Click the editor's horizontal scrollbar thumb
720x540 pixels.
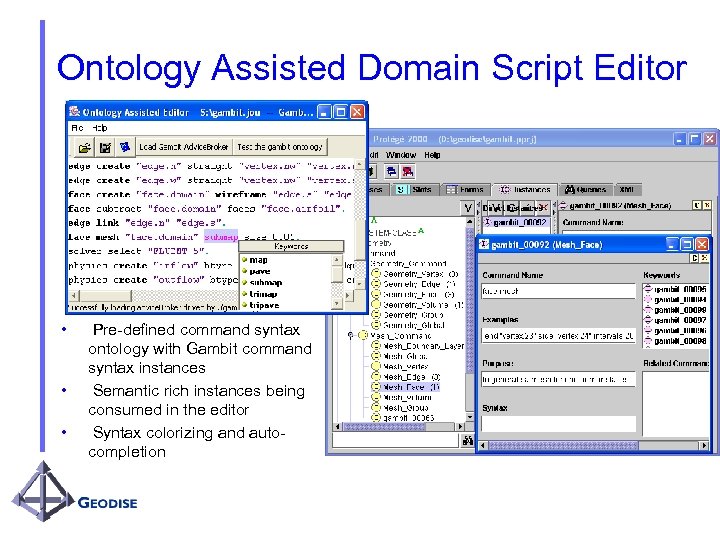(106, 295)
